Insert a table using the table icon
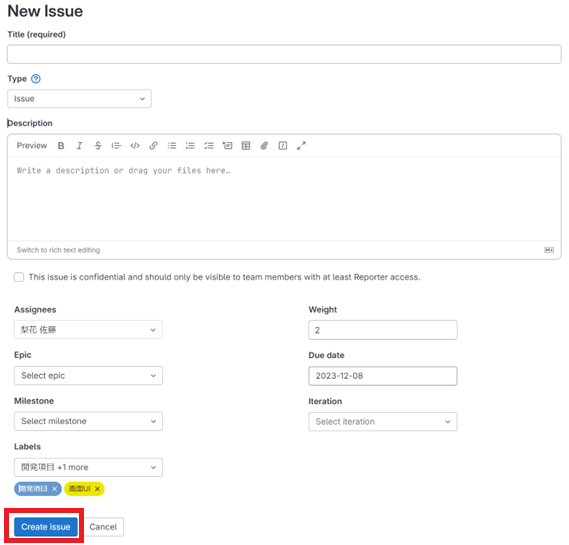 [246, 146]
